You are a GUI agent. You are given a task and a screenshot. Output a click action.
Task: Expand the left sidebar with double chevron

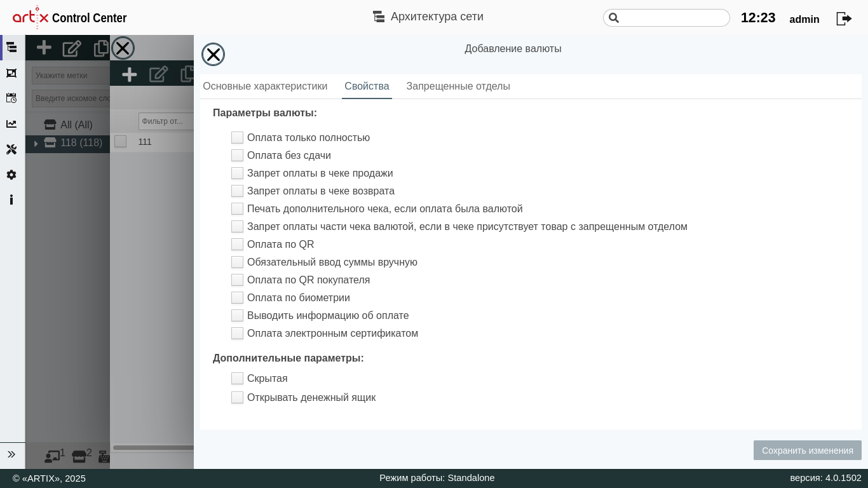(11, 454)
